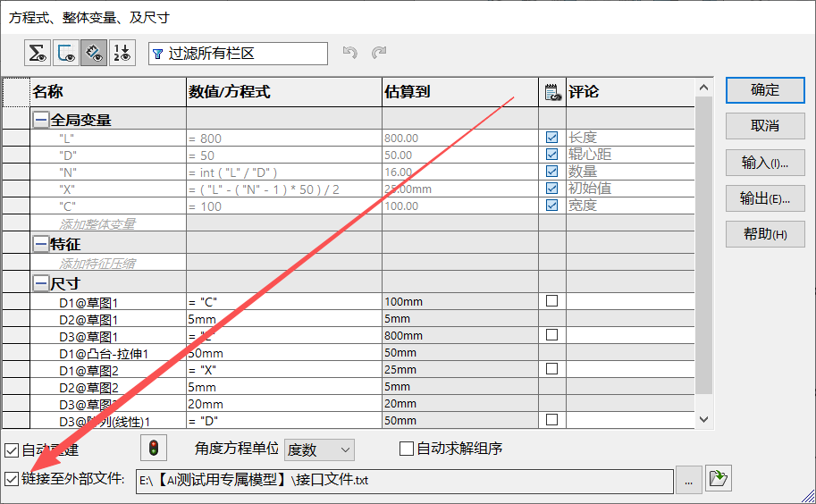Select the "N" global variable name

(x=68, y=172)
